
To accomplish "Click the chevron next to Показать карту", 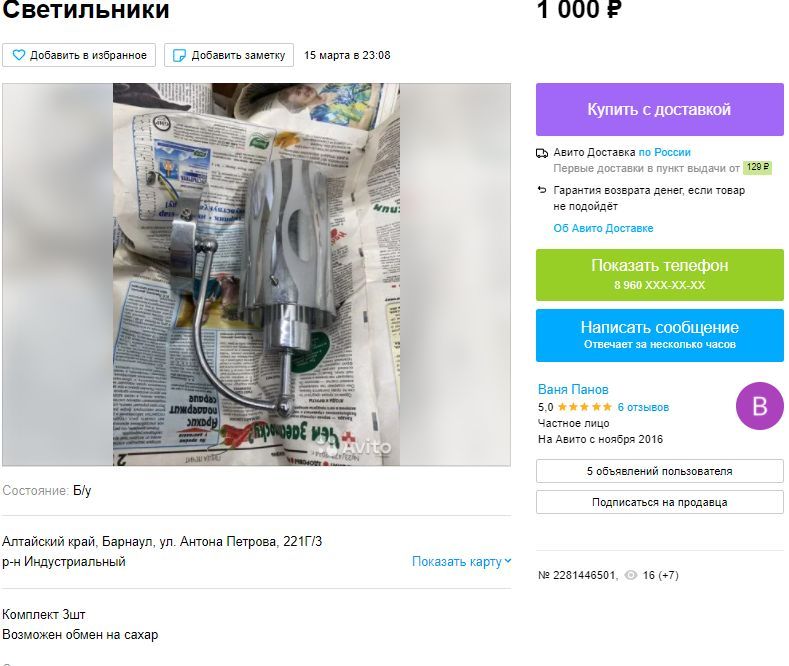I will coord(508,561).
